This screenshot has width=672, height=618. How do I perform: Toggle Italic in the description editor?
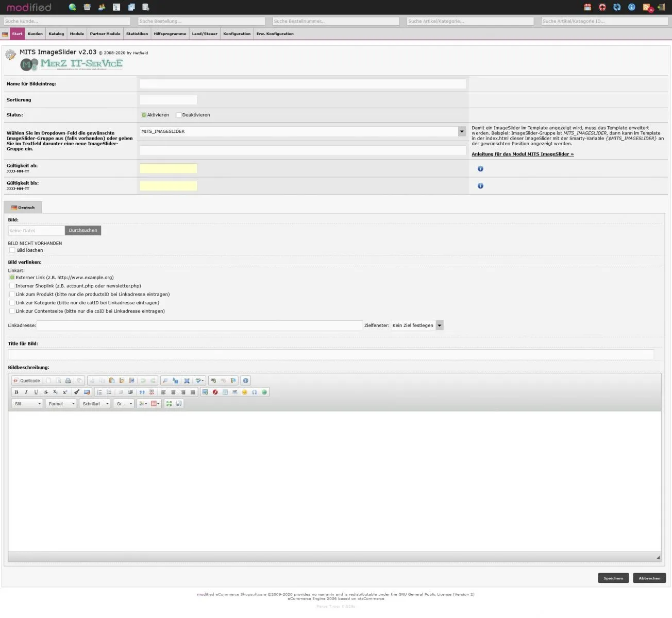[x=26, y=392]
